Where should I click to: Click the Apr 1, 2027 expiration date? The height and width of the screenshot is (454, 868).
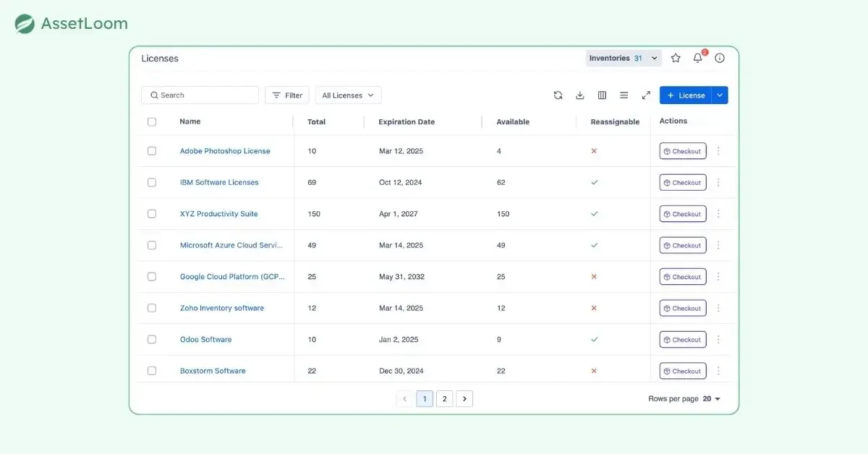pos(399,214)
